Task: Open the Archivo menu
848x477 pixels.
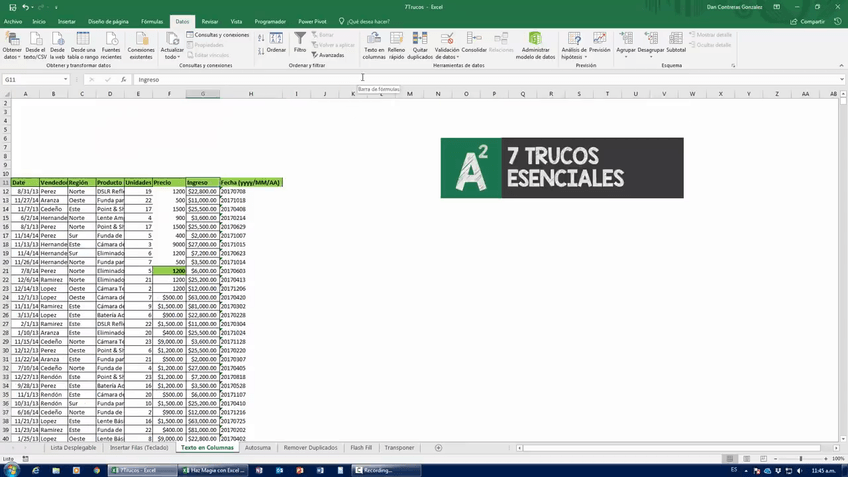Action: tap(13, 22)
